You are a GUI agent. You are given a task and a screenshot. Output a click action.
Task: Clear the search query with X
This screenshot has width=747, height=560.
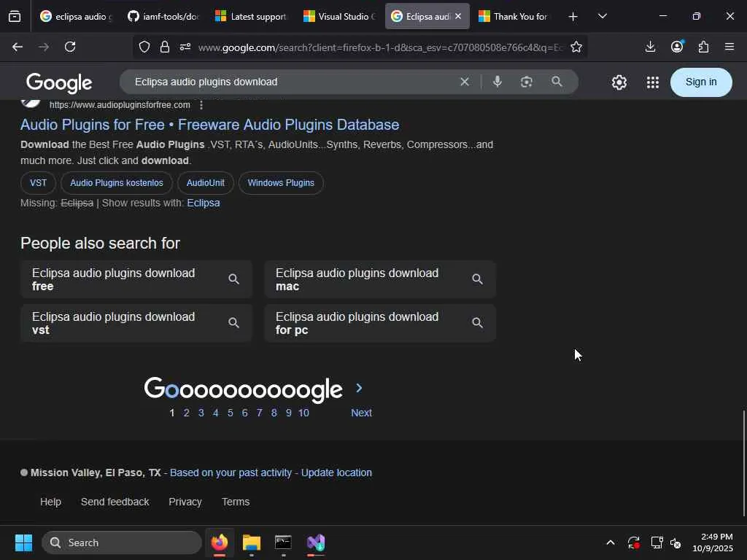point(465,82)
